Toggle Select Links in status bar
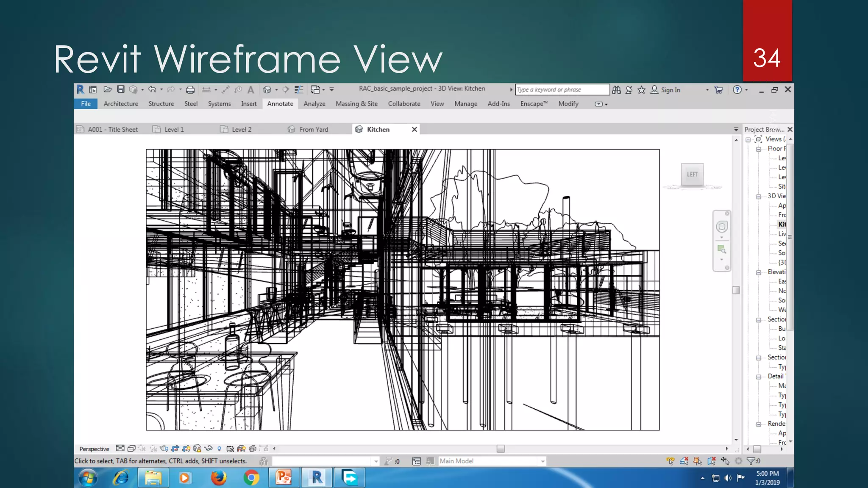868x488 pixels. (x=670, y=461)
